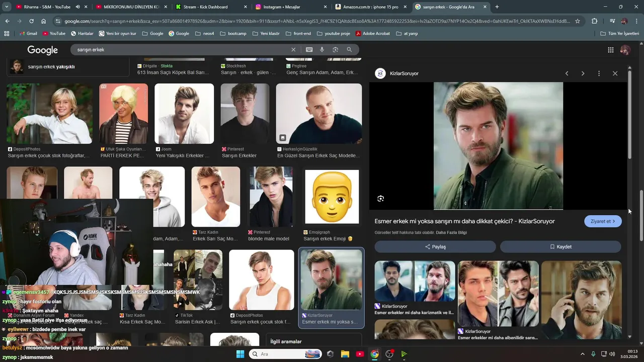Open related image of man on phone

582,300
